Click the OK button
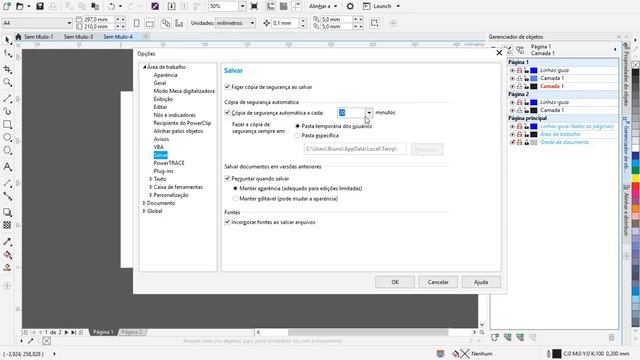Screen dimensions: 640x360 (x=395, y=282)
